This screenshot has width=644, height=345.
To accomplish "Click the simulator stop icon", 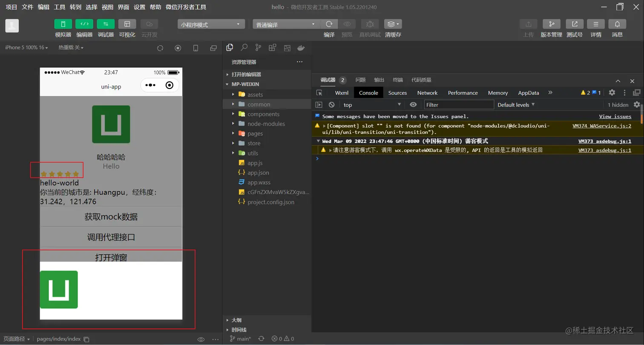I will click(178, 48).
